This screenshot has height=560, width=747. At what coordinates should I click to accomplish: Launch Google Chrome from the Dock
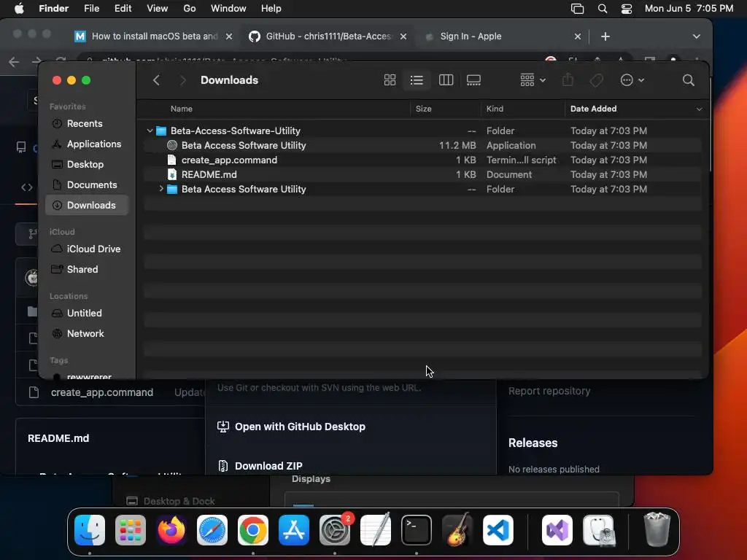(x=253, y=530)
